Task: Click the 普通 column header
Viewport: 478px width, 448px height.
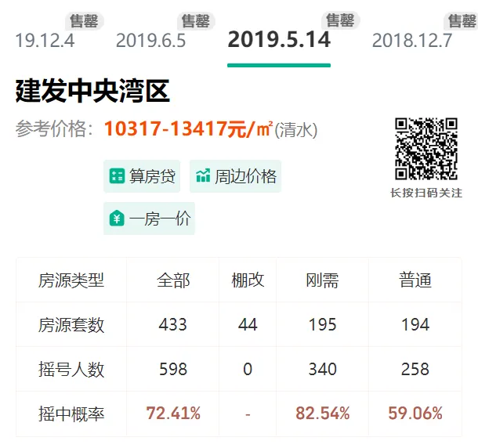Action: coord(415,280)
